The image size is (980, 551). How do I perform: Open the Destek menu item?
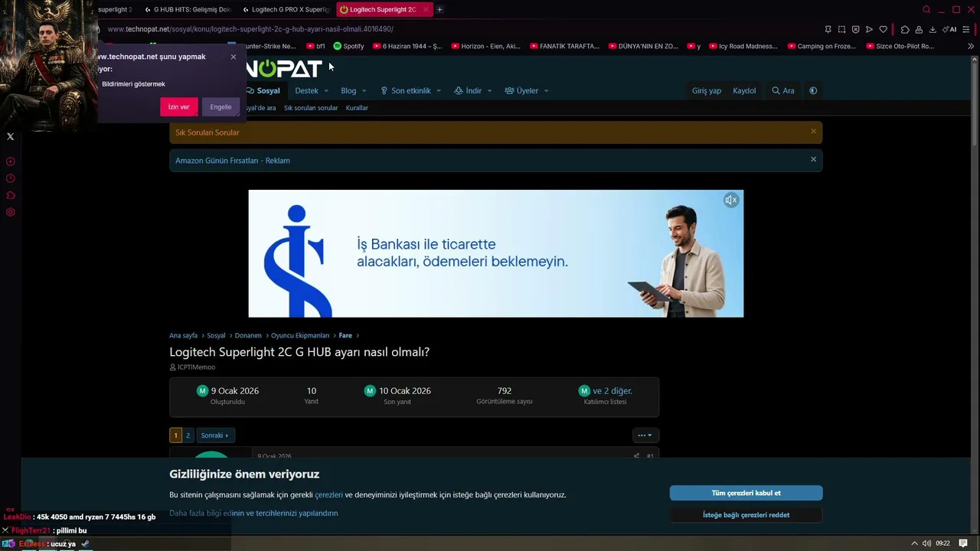[306, 90]
